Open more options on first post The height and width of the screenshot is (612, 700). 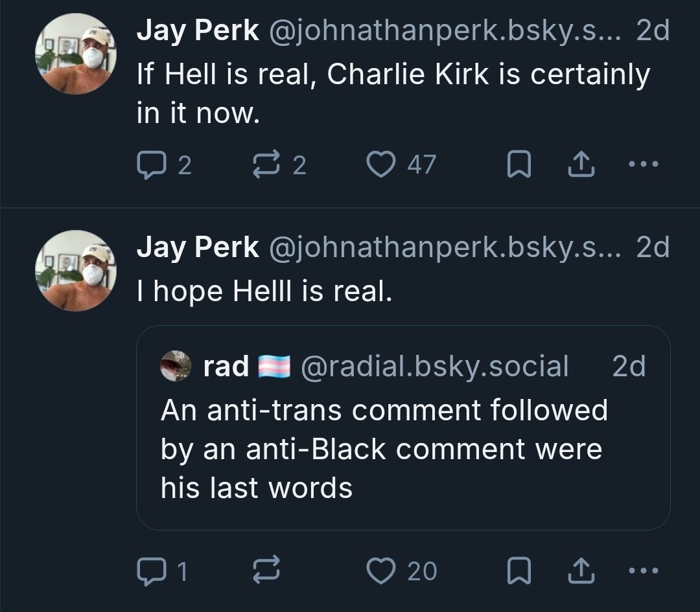tap(643, 165)
